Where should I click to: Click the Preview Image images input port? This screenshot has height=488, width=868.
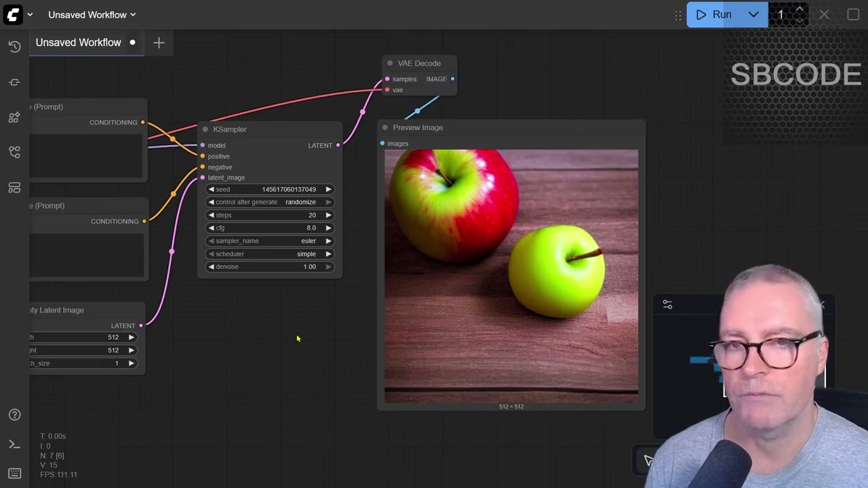[x=382, y=144]
